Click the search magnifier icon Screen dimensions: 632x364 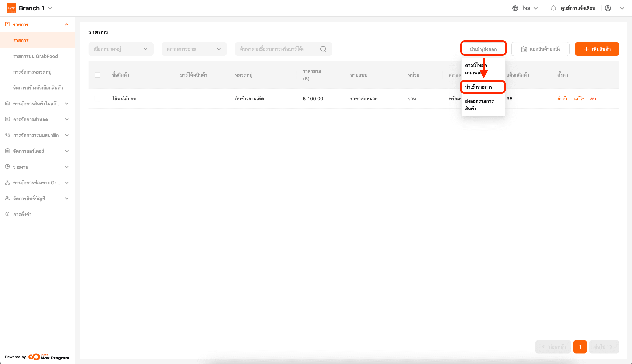323,49
